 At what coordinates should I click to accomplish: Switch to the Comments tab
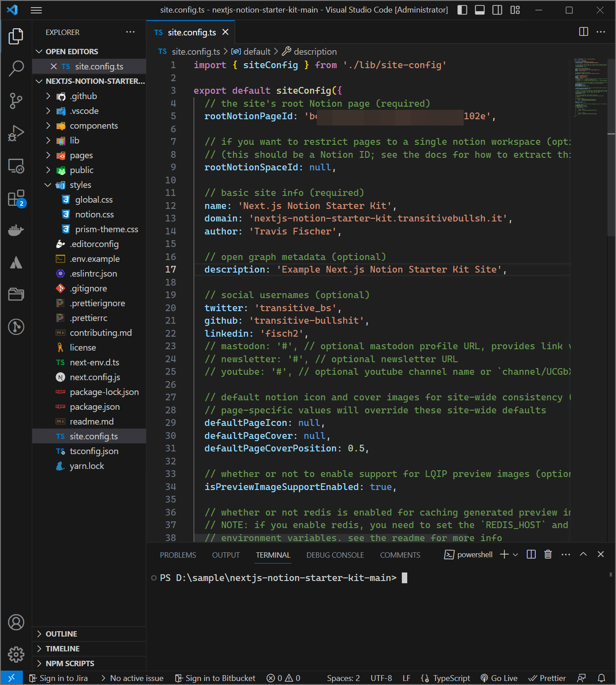click(400, 555)
